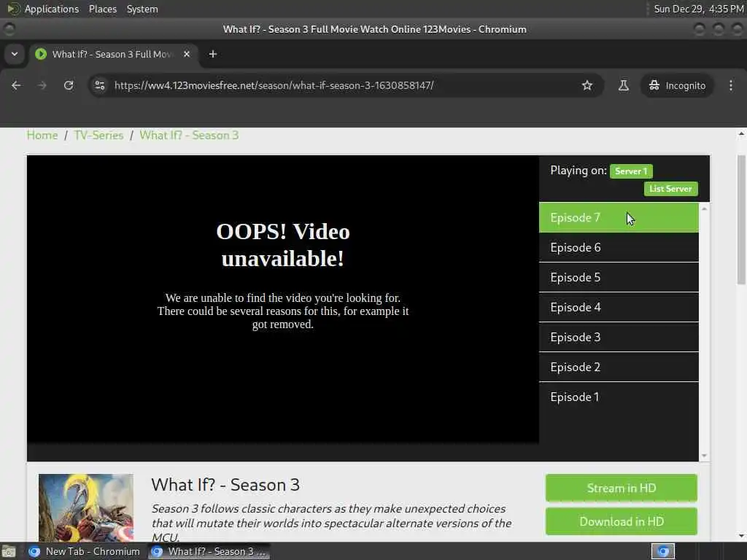Viewport: 747px width, 560px height.
Task: Select Episode 2 in the list
Action: 619,367
